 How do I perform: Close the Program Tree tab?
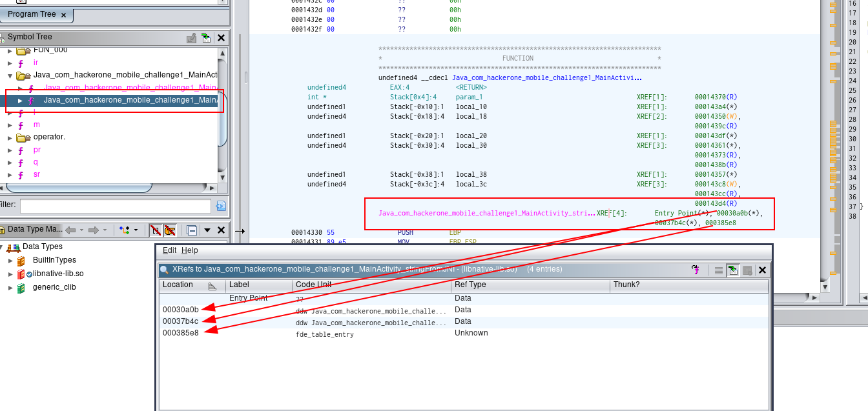(63, 14)
